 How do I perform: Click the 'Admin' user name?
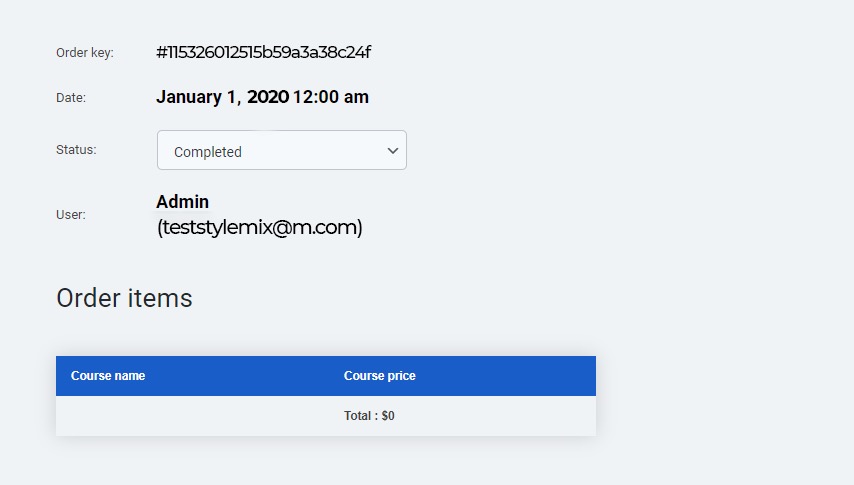pos(183,202)
